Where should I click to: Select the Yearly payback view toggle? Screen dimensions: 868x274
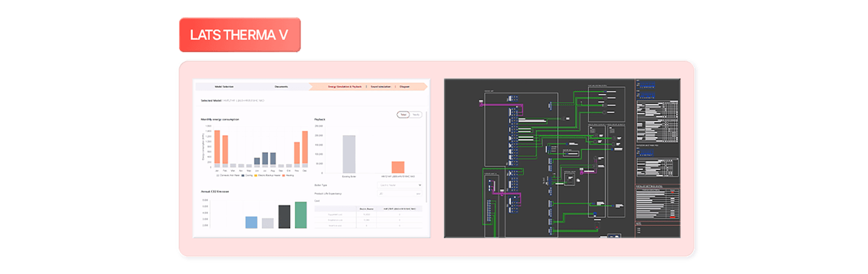point(416,114)
